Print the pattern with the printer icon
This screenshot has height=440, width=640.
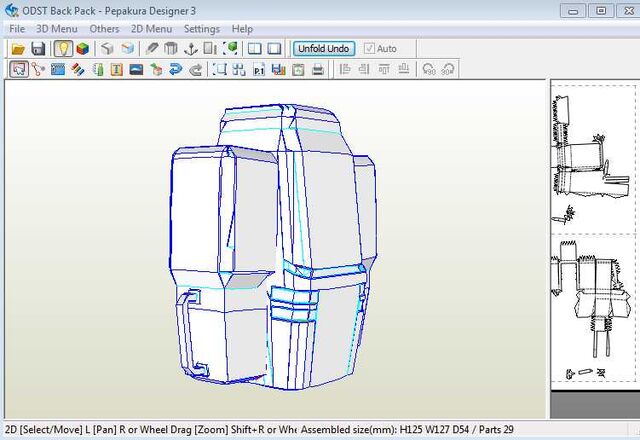(x=318, y=69)
